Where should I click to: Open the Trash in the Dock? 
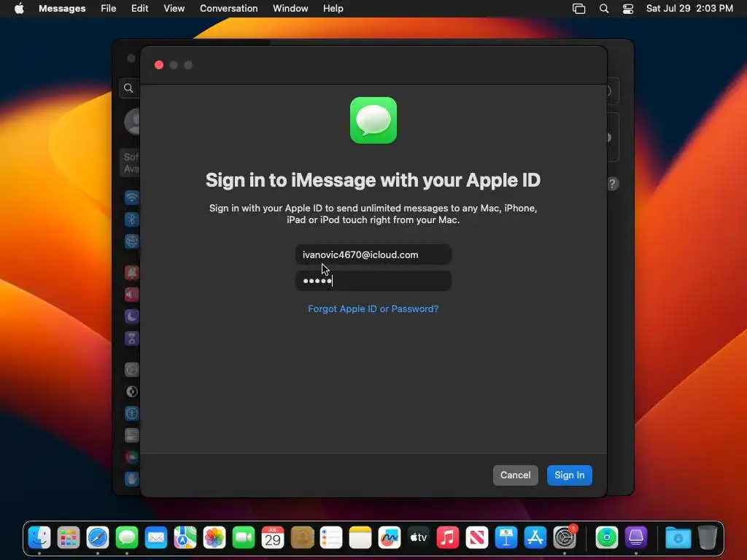pos(708,538)
